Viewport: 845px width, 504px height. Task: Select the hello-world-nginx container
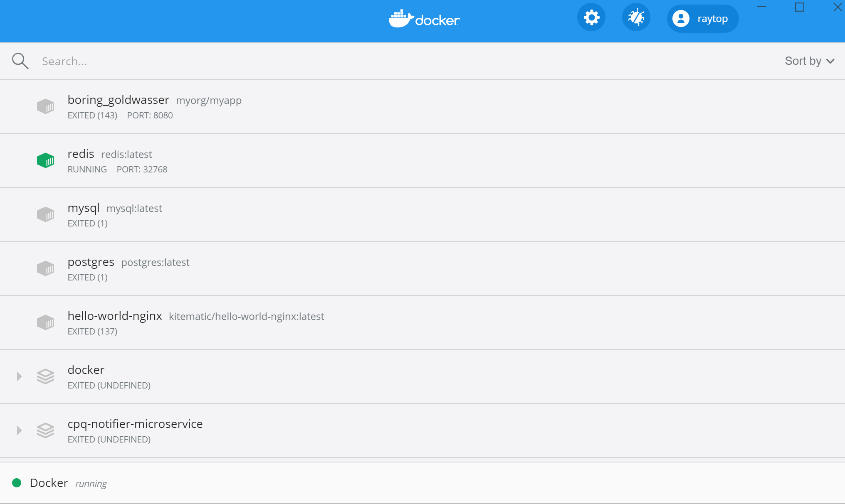(x=115, y=316)
